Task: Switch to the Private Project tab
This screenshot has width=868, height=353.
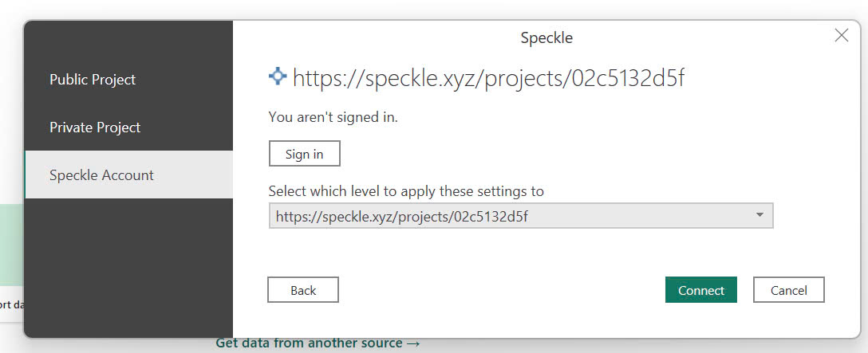Action: click(95, 127)
